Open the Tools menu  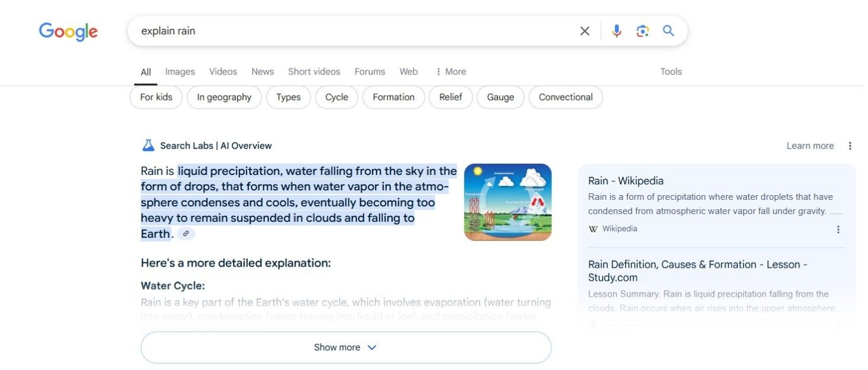click(x=671, y=72)
